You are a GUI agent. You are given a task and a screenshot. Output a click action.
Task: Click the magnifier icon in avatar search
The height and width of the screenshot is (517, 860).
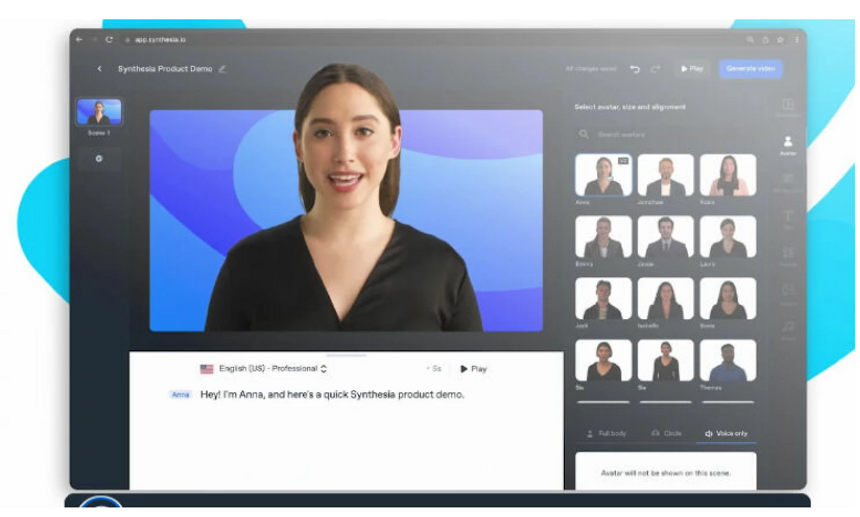click(584, 134)
